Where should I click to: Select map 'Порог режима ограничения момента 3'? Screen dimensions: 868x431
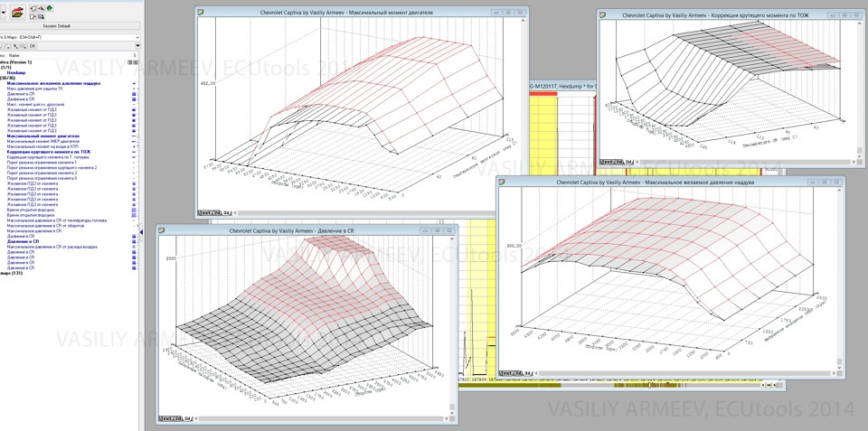coord(42,173)
